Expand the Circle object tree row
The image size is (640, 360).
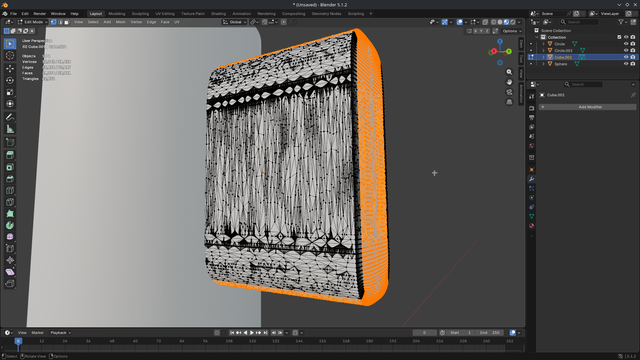543,44
